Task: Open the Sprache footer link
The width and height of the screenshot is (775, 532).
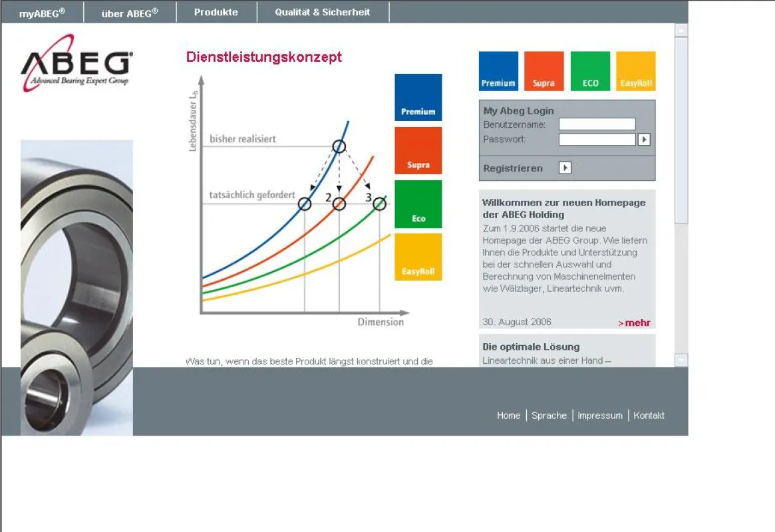Action: click(549, 416)
